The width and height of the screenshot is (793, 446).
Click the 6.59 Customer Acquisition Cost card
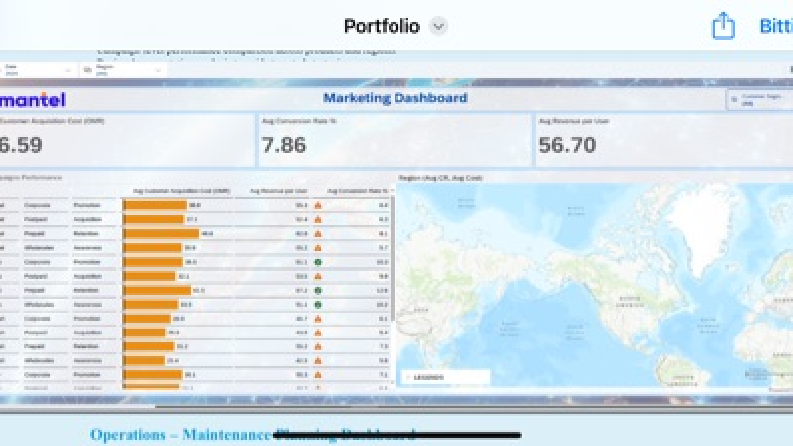tap(126, 140)
